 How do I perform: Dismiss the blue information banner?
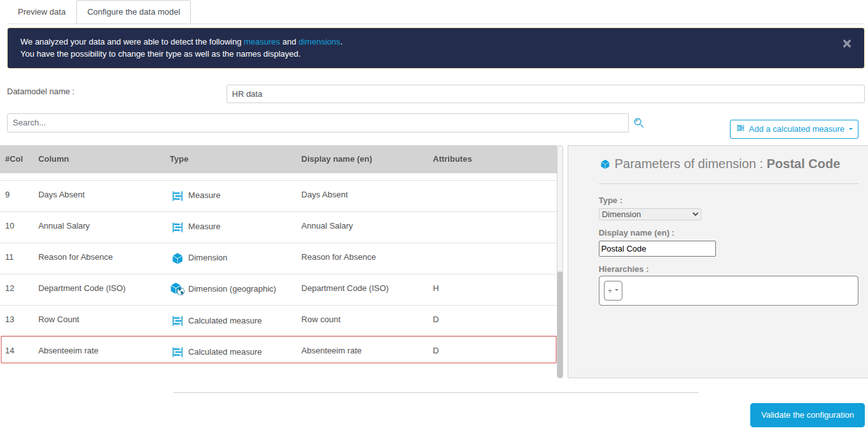click(846, 43)
